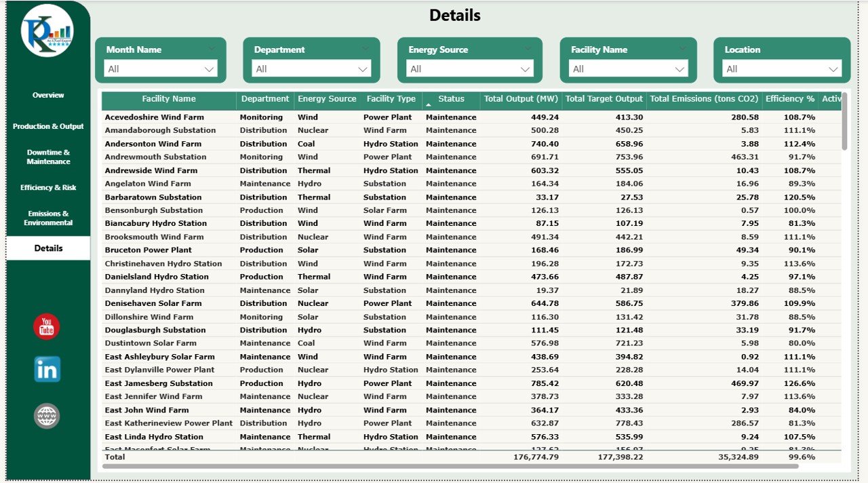Viewport: 868px width, 483px height.
Task: Click the Details page title
Action: [x=455, y=16]
